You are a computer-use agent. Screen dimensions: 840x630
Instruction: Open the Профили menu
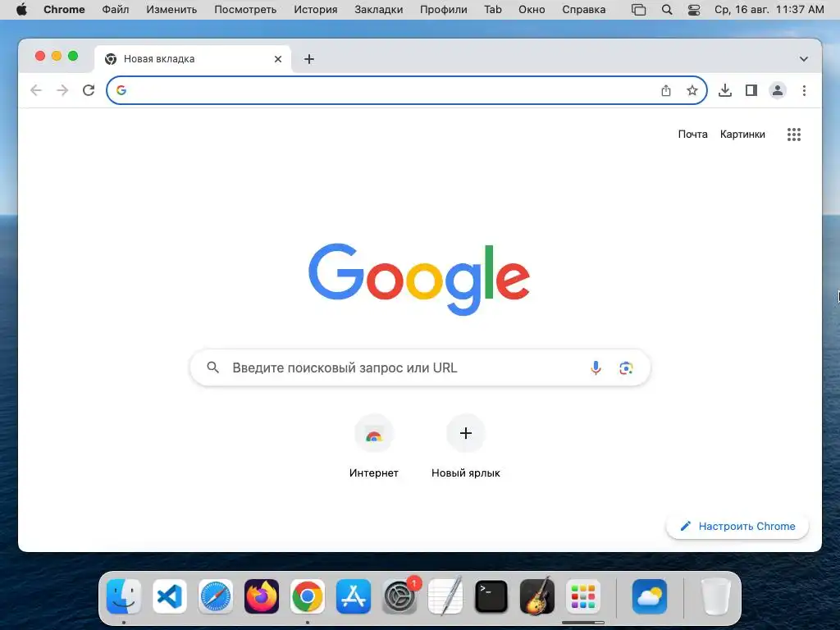coord(444,10)
